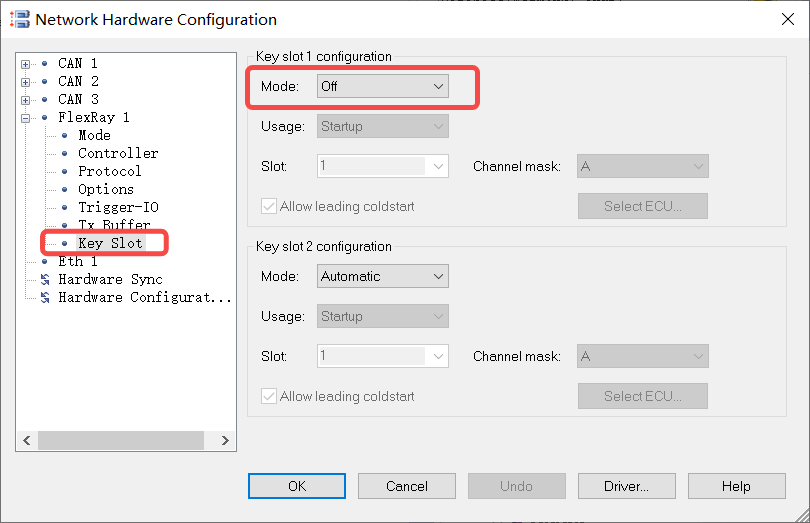Open key slot 2 Channel mask dropdown

pos(642,357)
